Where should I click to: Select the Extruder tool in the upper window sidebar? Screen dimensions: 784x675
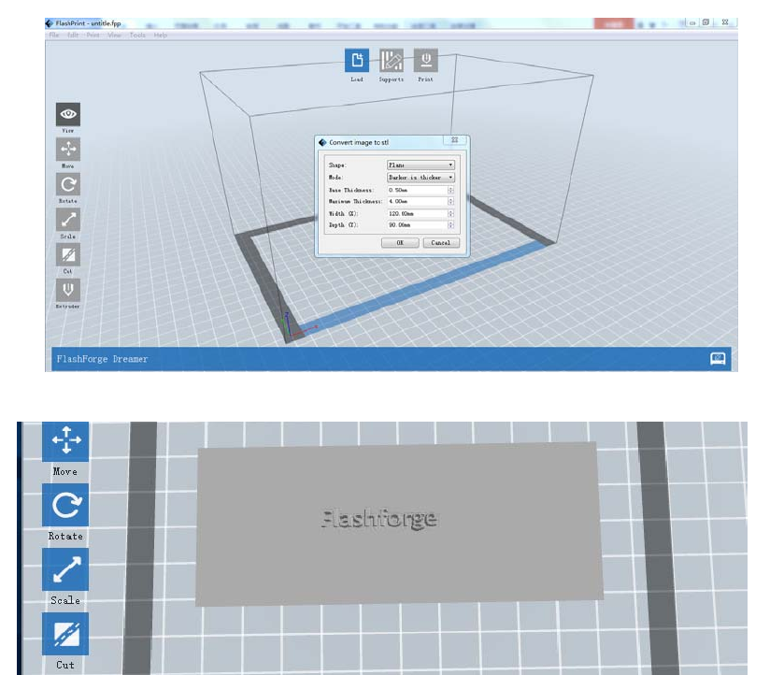point(68,290)
